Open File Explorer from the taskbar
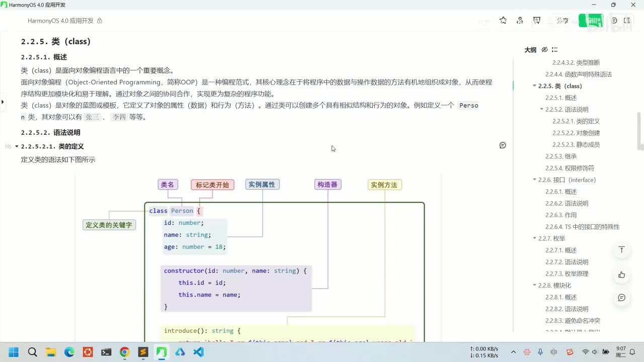644x362 pixels. point(51,352)
